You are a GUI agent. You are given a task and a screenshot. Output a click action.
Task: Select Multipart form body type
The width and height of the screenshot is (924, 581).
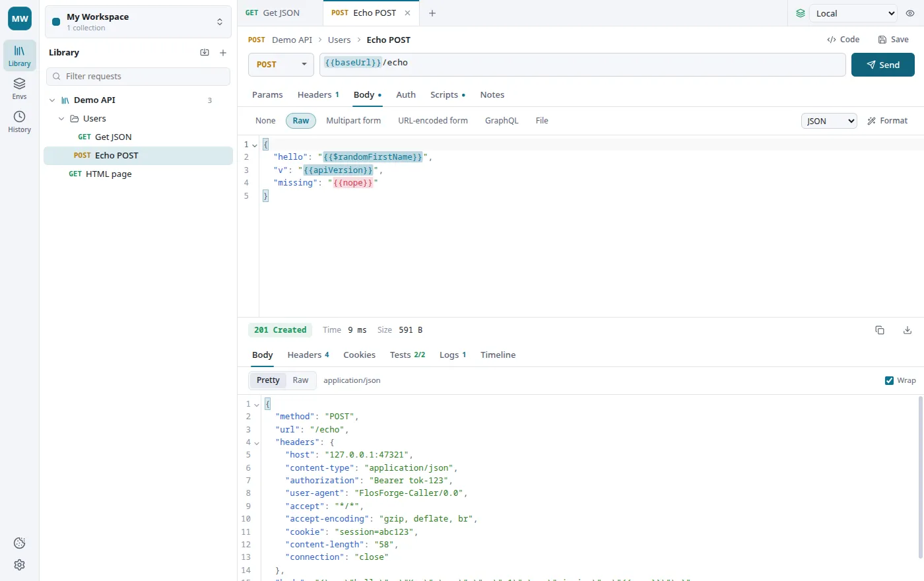354,121
